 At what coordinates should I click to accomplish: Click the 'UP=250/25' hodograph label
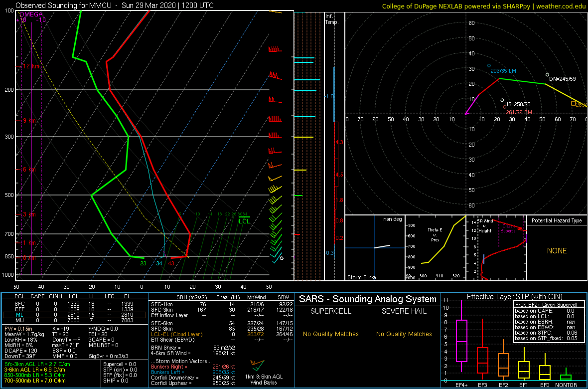[x=518, y=104]
